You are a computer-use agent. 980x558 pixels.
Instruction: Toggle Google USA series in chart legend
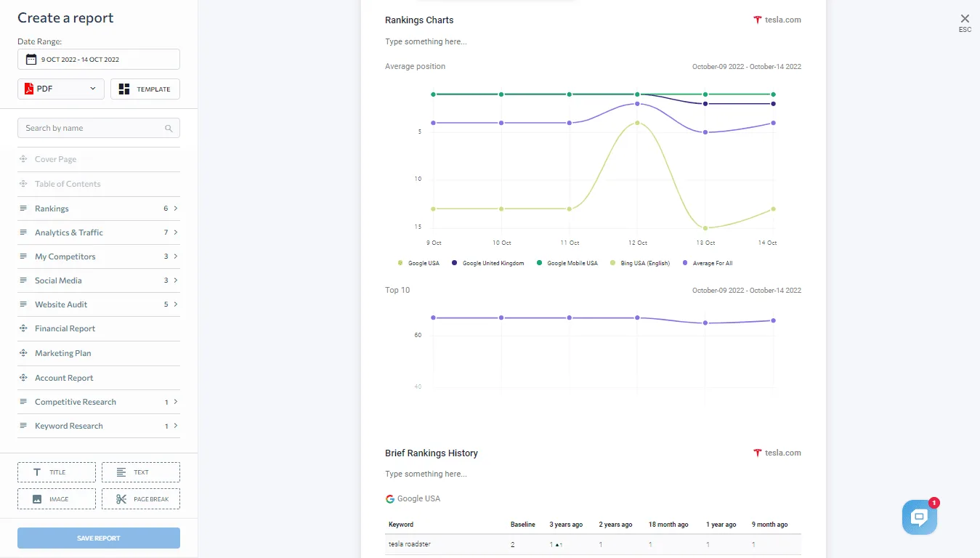click(419, 263)
